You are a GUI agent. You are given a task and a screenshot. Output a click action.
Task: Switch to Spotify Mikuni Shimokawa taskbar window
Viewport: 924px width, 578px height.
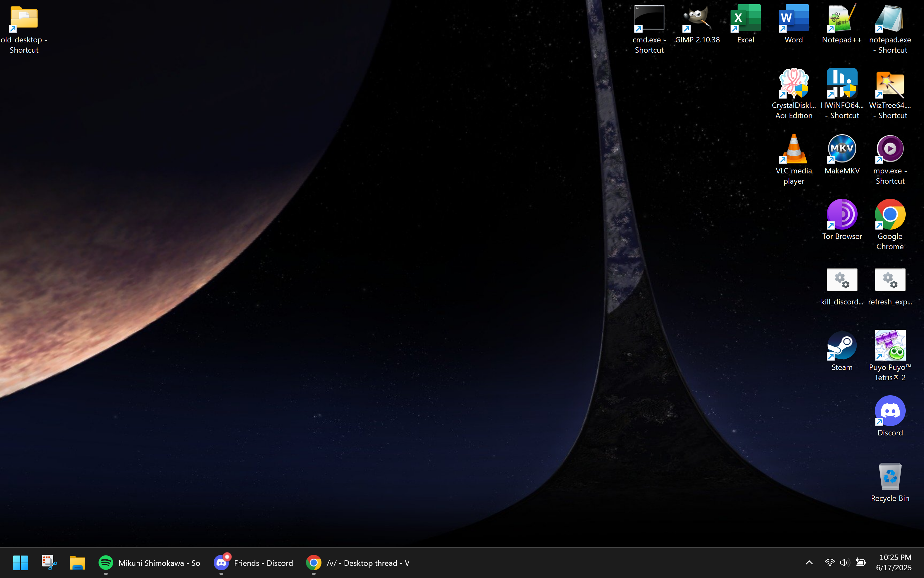(149, 563)
